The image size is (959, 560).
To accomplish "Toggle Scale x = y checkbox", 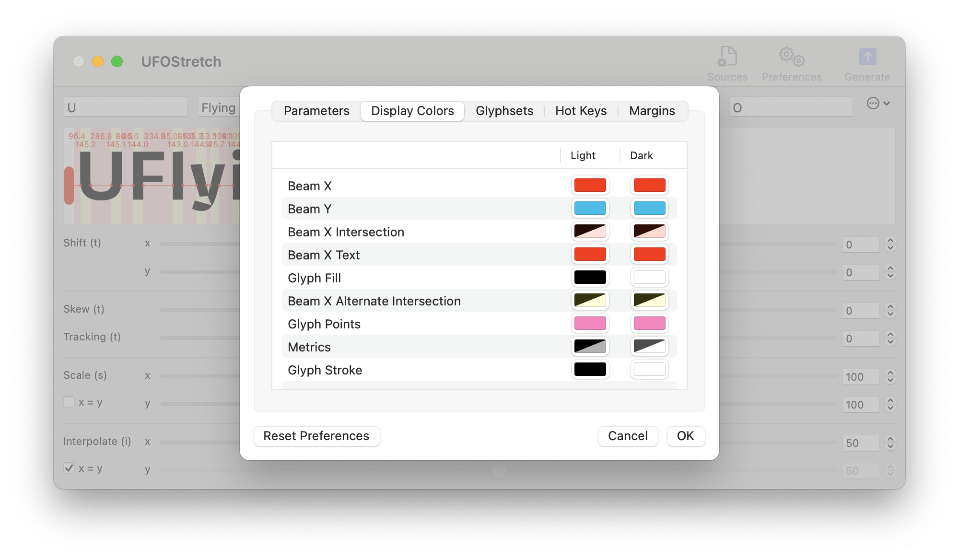I will [x=69, y=402].
